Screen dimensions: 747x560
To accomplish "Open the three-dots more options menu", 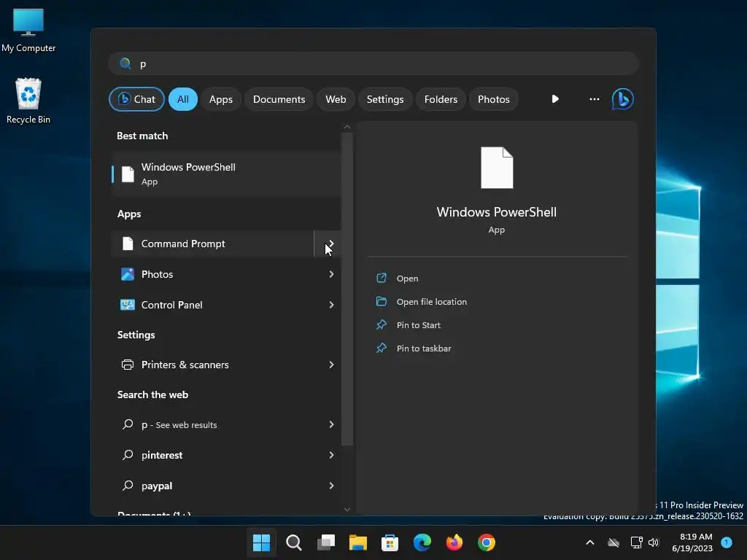I will [x=594, y=99].
